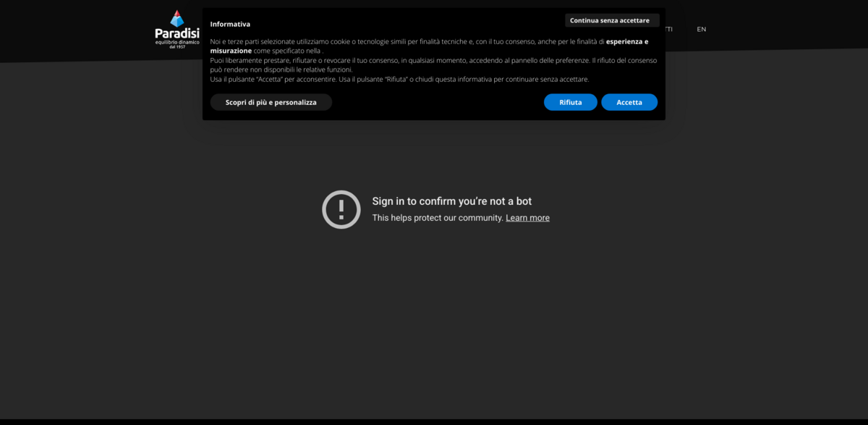Click the partially hidden "TTI" menu item
The height and width of the screenshot is (425, 868).
pos(668,29)
